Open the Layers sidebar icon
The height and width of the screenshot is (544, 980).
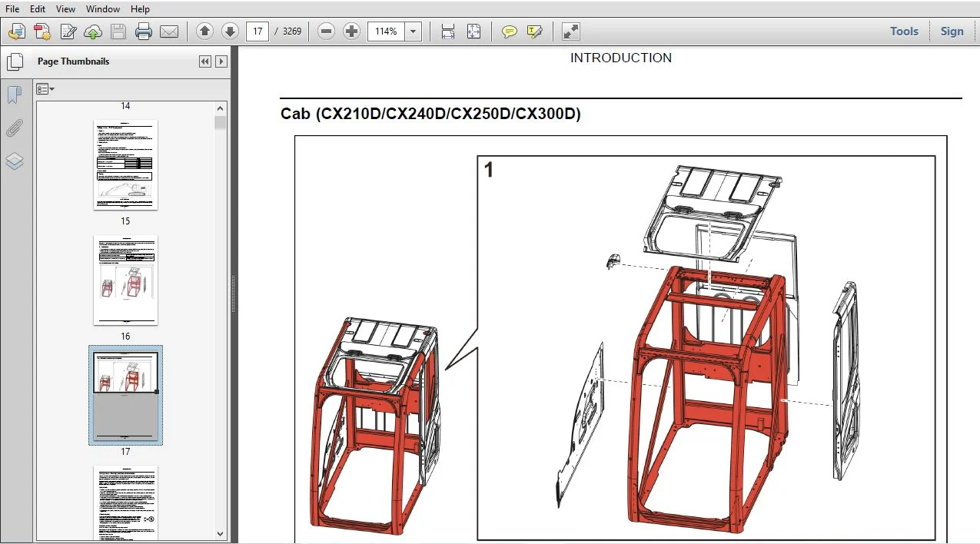[x=15, y=161]
